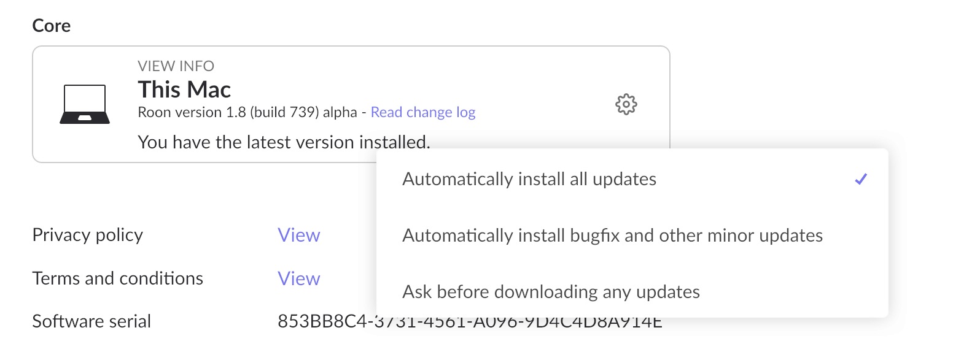Open the gear settings for This Mac
Viewport: 980px width, 352px height.
[626, 104]
